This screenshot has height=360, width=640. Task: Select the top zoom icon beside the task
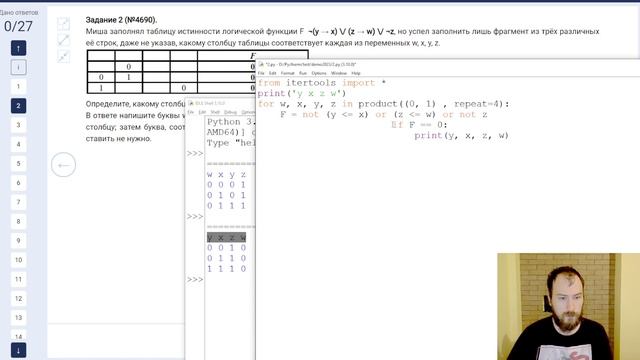63,24
